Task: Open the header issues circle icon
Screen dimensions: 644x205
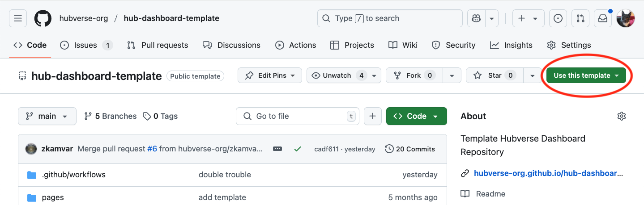Action: pyautogui.click(x=558, y=18)
